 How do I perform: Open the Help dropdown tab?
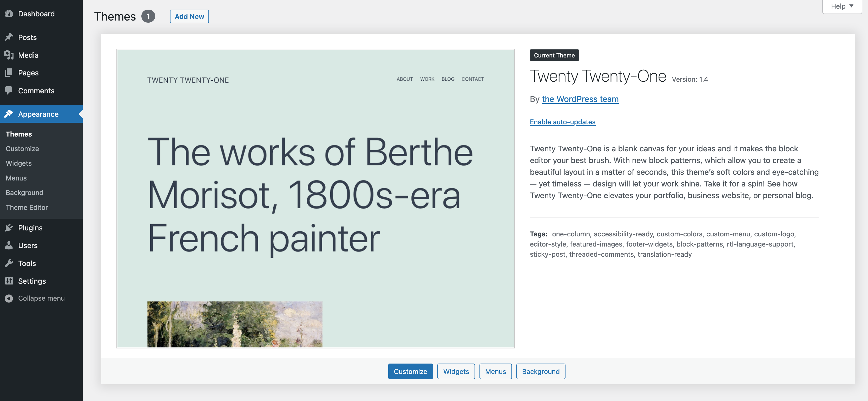(x=842, y=7)
